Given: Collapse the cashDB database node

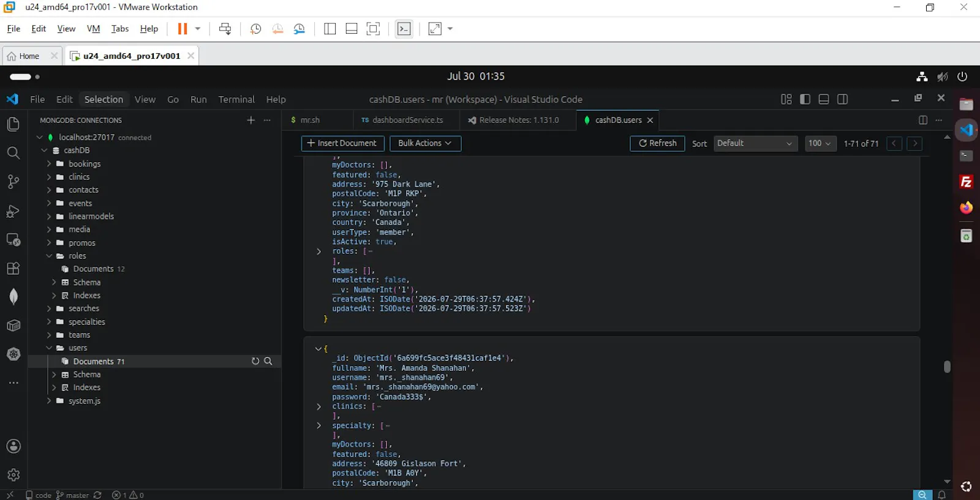Looking at the screenshot, I should click(44, 150).
